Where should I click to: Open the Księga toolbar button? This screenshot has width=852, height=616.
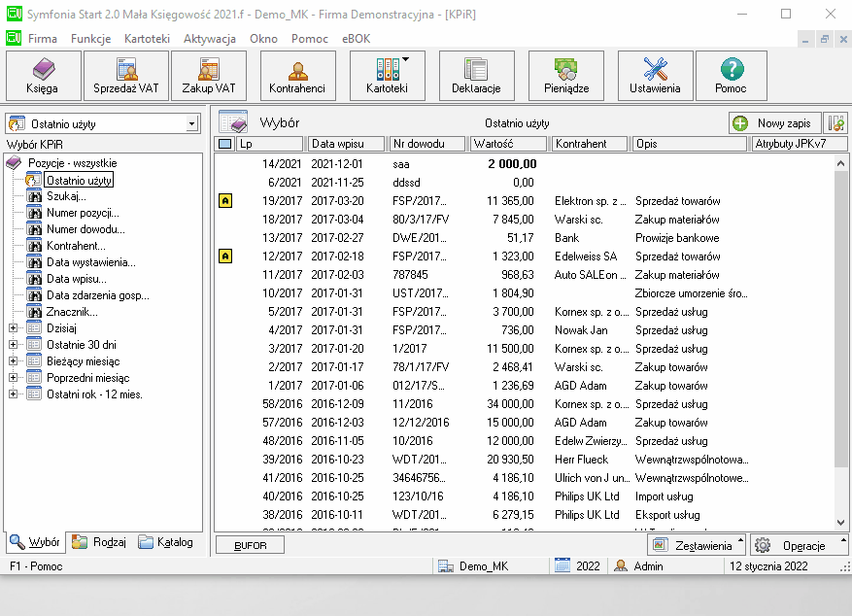coord(44,76)
